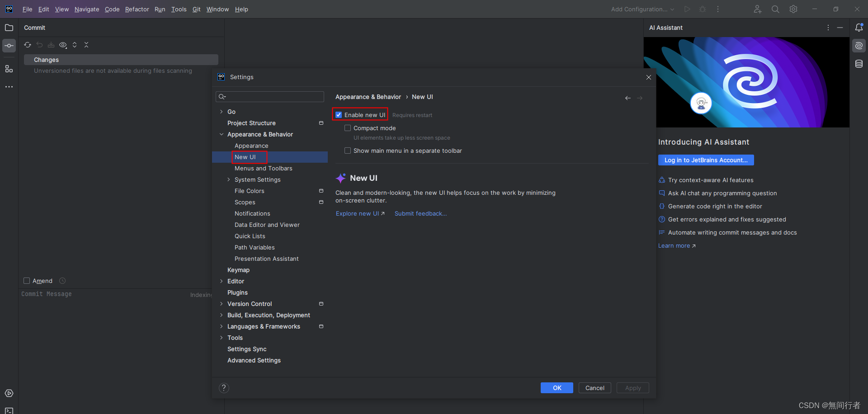
Task: Select Plugins in settings tree
Action: (237, 292)
